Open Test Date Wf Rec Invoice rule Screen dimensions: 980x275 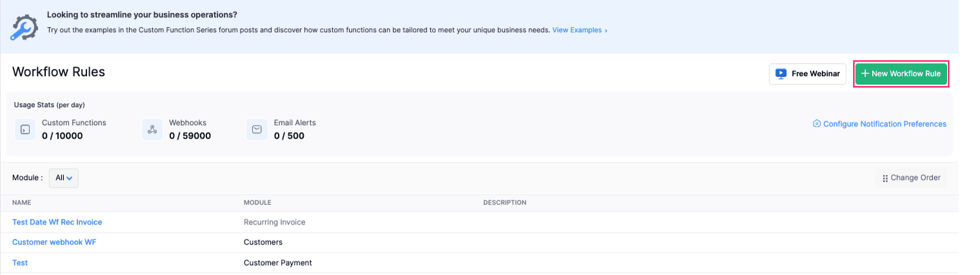(x=57, y=222)
